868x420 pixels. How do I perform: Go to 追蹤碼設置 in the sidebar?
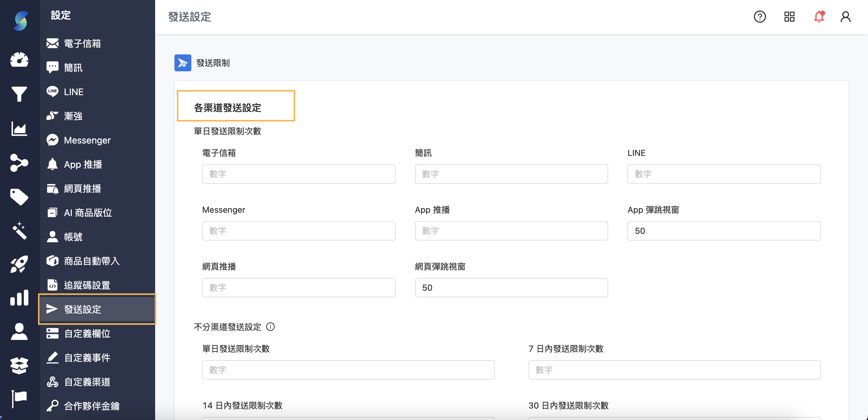tap(87, 285)
